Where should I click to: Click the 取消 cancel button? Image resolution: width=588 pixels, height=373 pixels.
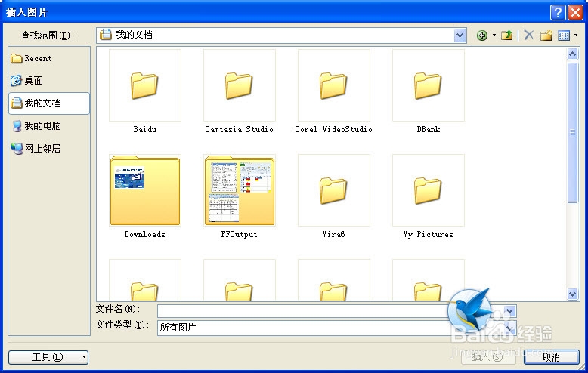point(551,357)
